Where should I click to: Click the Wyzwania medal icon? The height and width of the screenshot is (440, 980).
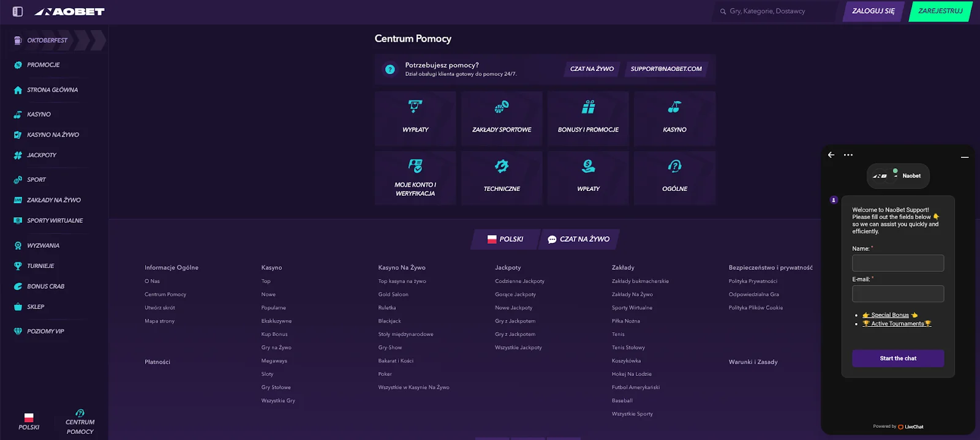point(18,245)
